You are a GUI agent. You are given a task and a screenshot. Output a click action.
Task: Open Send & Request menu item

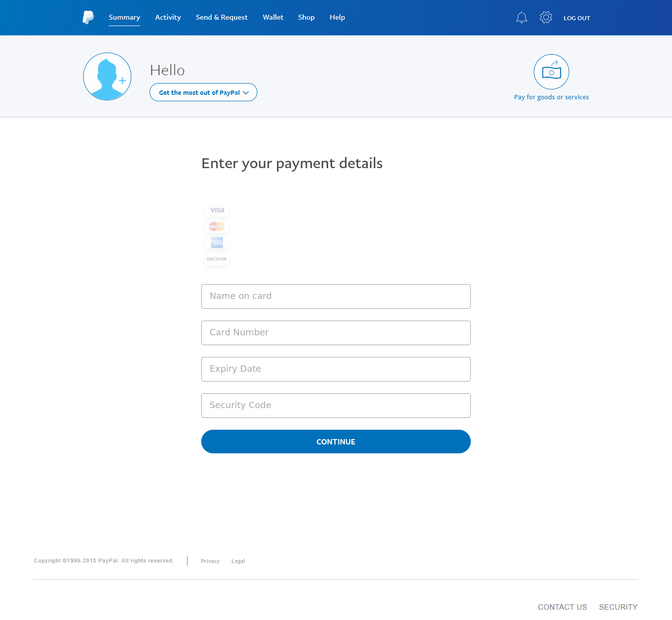222,17
